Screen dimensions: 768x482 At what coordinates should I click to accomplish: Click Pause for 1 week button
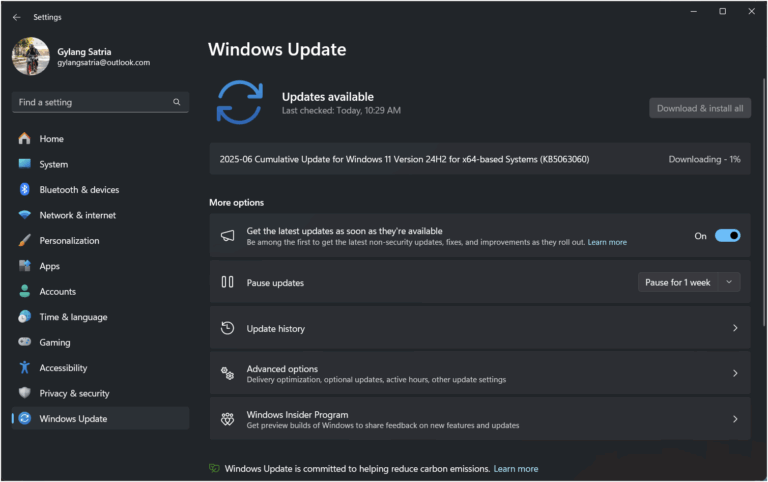(678, 282)
